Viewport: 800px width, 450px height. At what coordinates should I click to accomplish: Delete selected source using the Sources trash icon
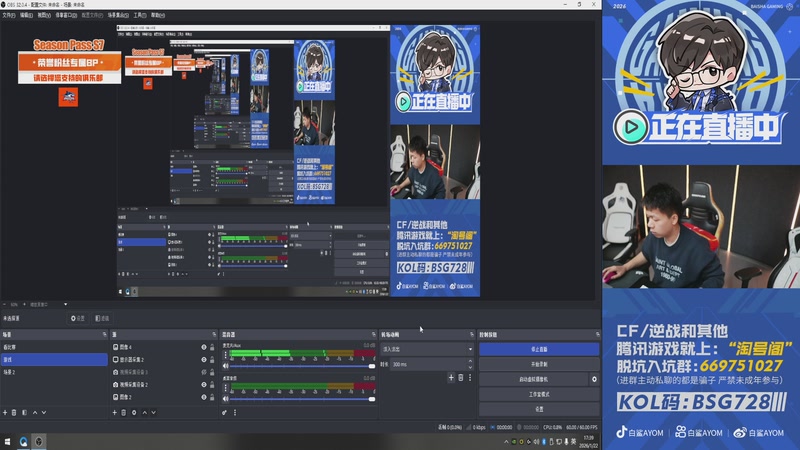click(123, 412)
